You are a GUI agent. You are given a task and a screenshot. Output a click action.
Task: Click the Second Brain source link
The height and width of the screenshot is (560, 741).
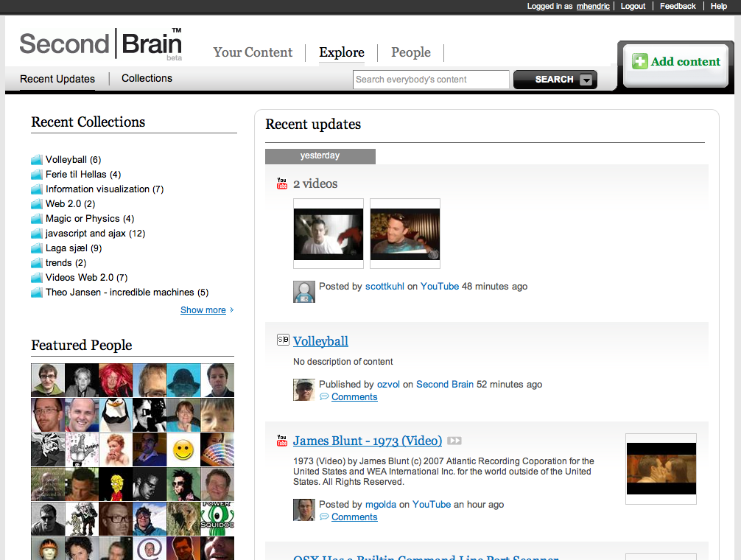pyautogui.click(x=445, y=384)
